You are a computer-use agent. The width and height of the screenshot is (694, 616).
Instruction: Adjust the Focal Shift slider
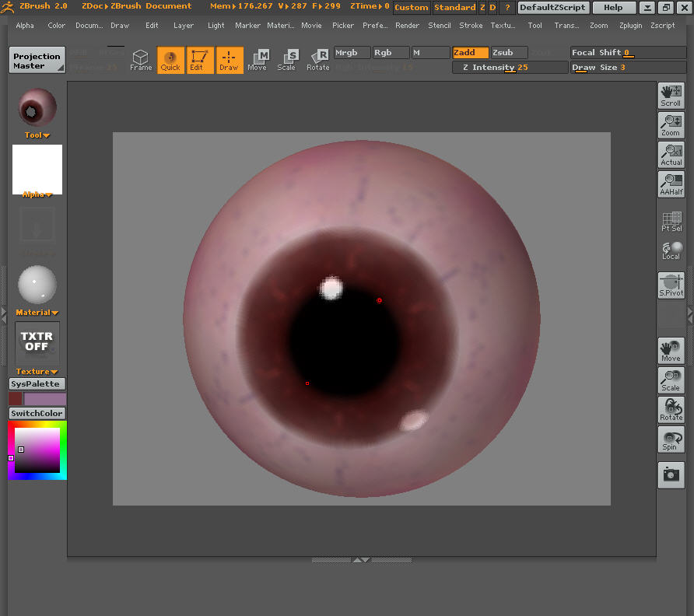click(x=629, y=53)
